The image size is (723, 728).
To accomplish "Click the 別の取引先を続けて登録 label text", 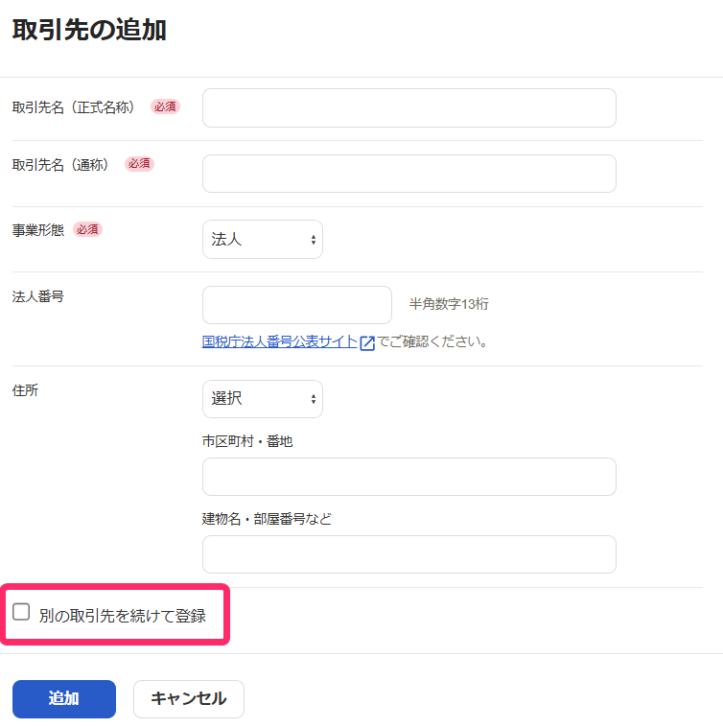I will pyautogui.click(x=123, y=616).
